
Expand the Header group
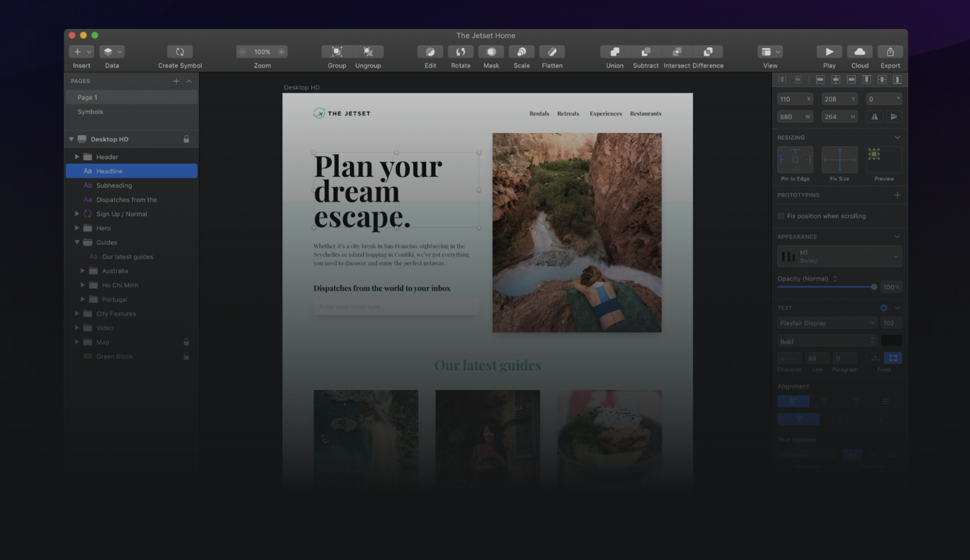click(x=77, y=157)
